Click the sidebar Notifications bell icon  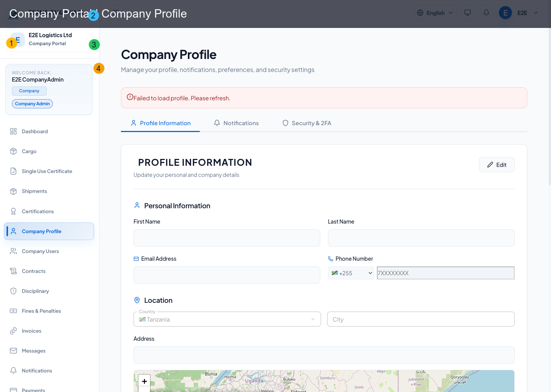coord(13,371)
